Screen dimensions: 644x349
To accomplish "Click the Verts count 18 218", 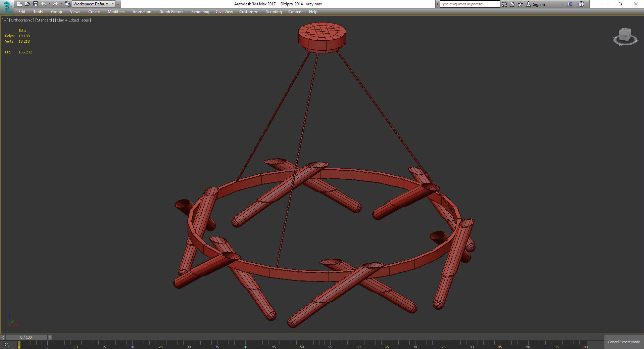I will (x=24, y=41).
